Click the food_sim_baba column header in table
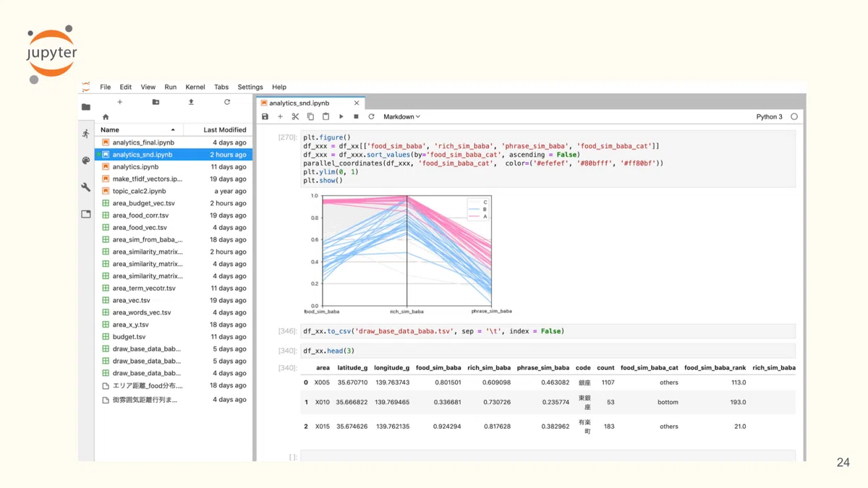Image resolution: width=868 pixels, height=488 pixels. [438, 368]
